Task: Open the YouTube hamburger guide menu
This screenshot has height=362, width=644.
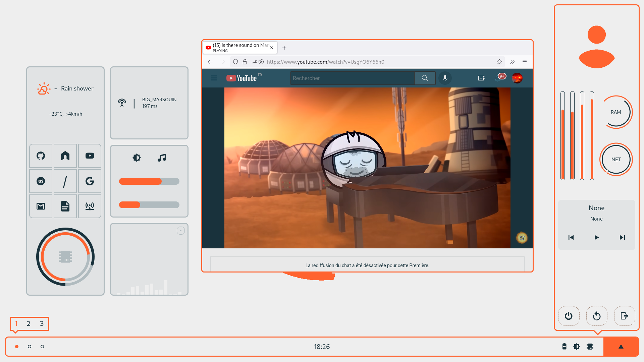Action: pyautogui.click(x=214, y=78)
